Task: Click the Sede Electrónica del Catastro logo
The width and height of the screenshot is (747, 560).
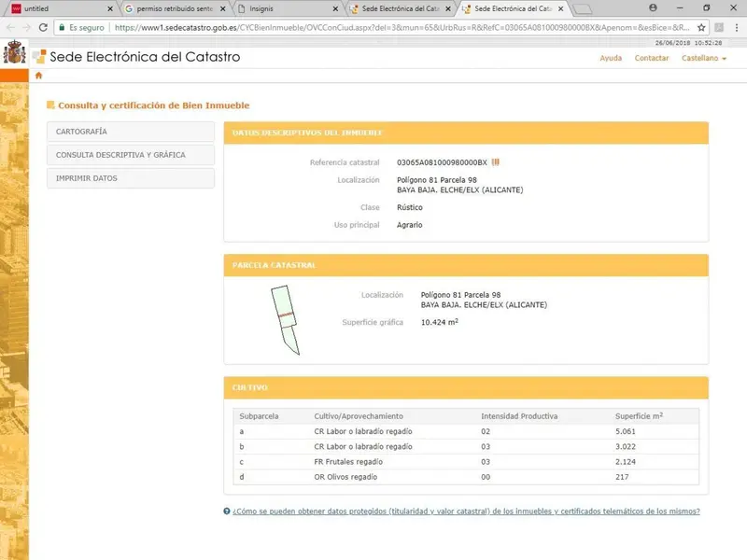Action: tap(136, 57)
